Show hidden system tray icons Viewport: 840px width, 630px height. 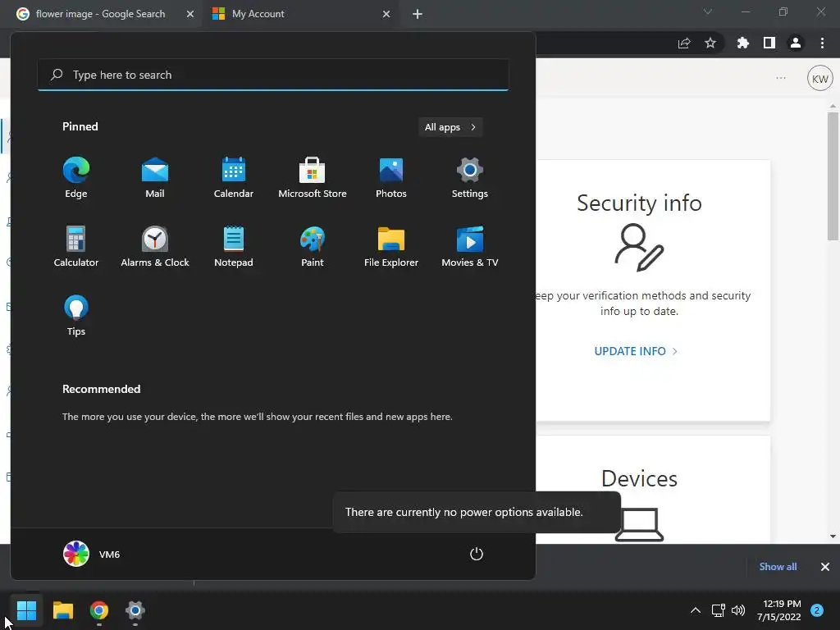pyautogui.click(x=696, y=610)
